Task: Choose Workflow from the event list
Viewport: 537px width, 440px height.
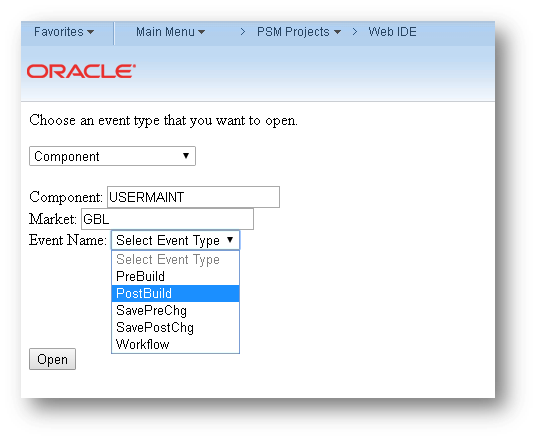Action: [x=175, y=344]
